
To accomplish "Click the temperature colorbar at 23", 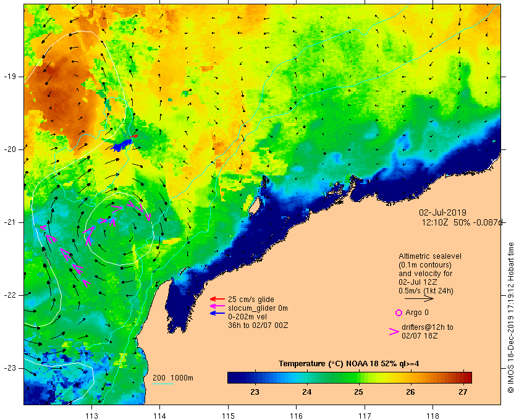I will click(x=255, y=377).
